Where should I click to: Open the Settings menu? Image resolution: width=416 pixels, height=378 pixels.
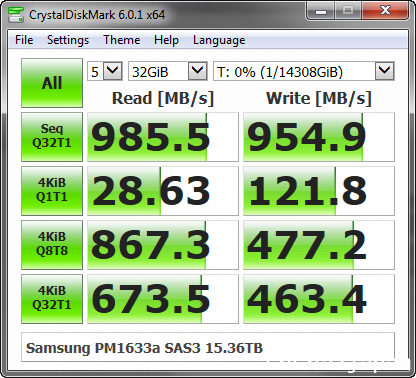68,40
